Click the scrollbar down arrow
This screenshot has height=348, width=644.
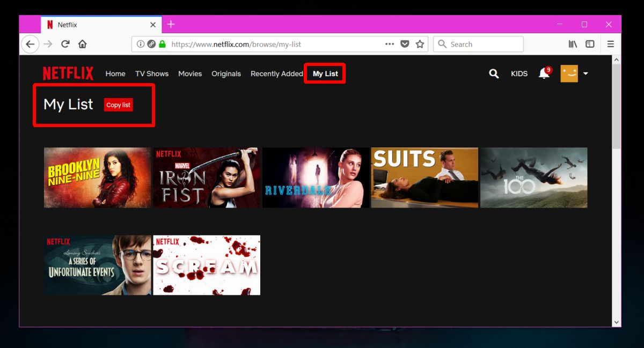[616, 322]
